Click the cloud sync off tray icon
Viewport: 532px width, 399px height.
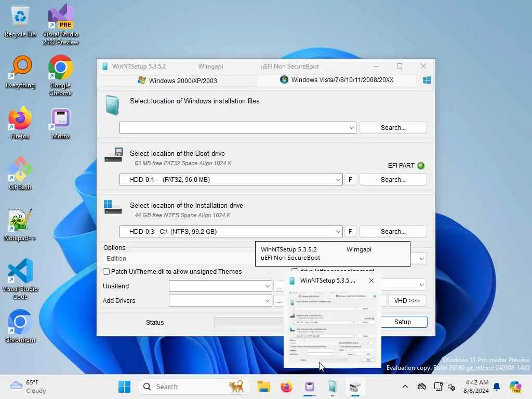(422, 387)
